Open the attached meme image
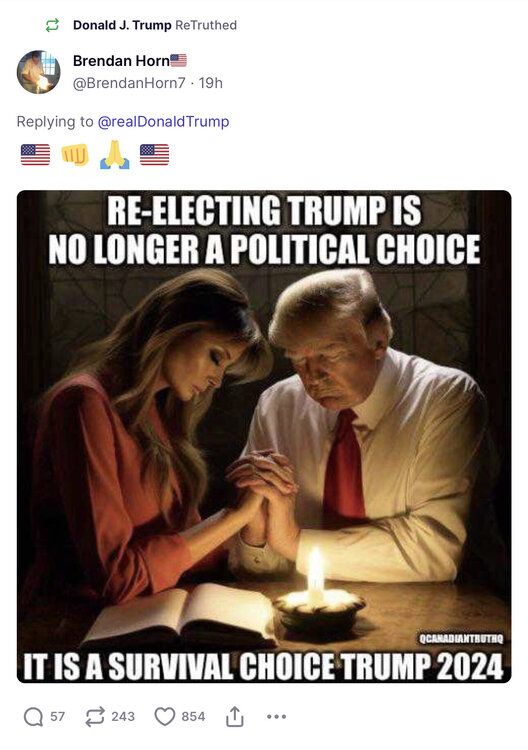The width and height of the screenshot is (528, 750). (264, 436)
